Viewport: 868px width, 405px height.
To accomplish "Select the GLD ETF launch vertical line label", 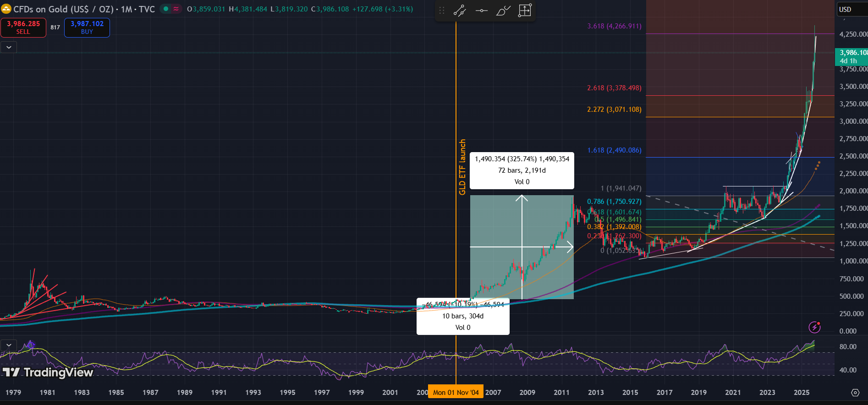I will coord(462,167).
